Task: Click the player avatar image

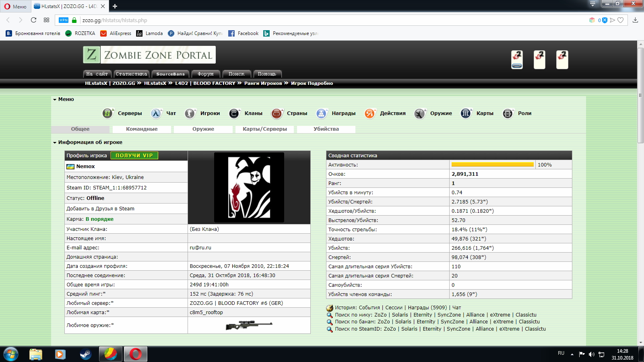Action: click(249, 187)
